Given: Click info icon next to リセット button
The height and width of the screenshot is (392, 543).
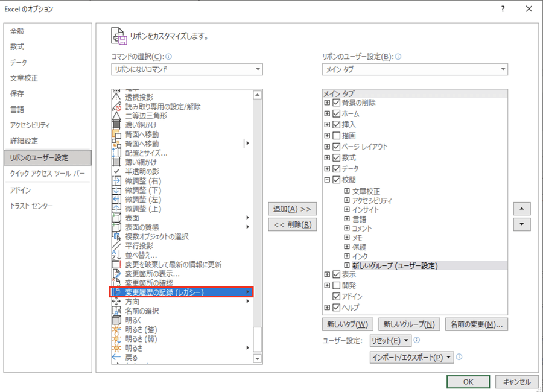Looking at the screenshot, I should click(x=417, y=340).
